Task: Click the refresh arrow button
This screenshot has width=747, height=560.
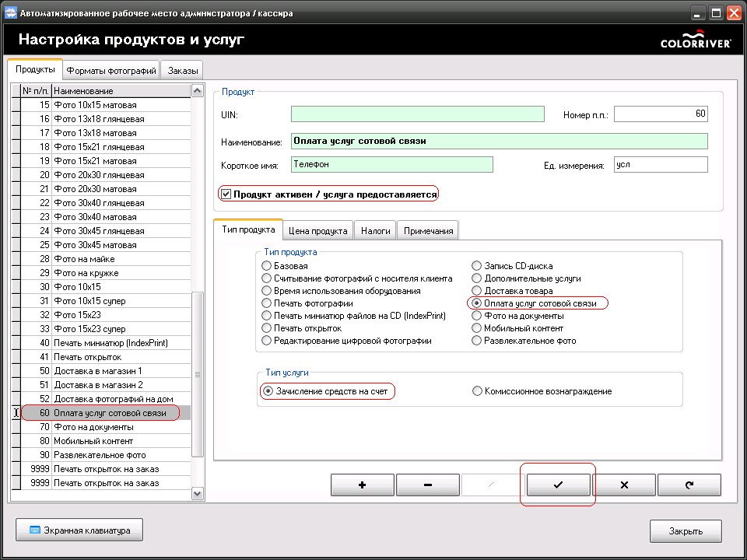Action: click(689, 485)
